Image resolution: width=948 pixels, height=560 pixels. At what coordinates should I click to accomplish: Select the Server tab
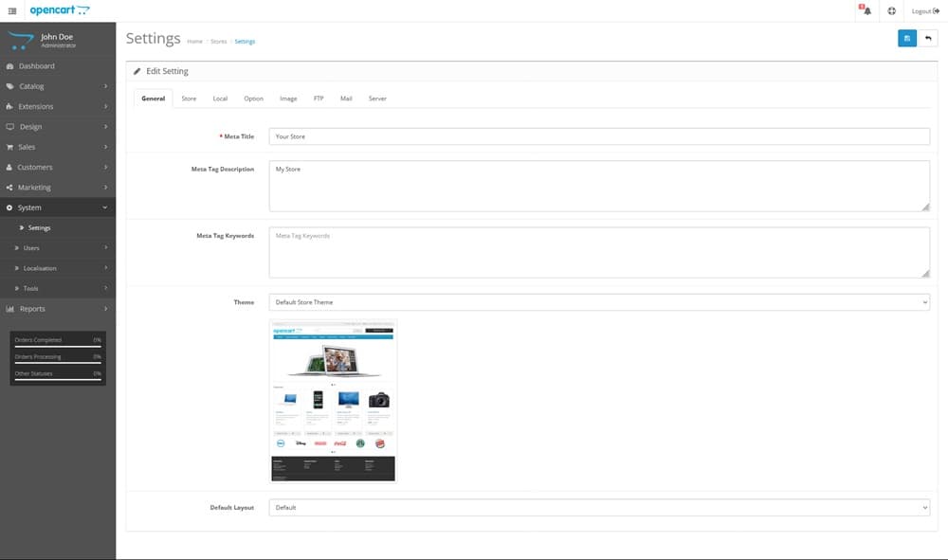click(x=377, y=99)
